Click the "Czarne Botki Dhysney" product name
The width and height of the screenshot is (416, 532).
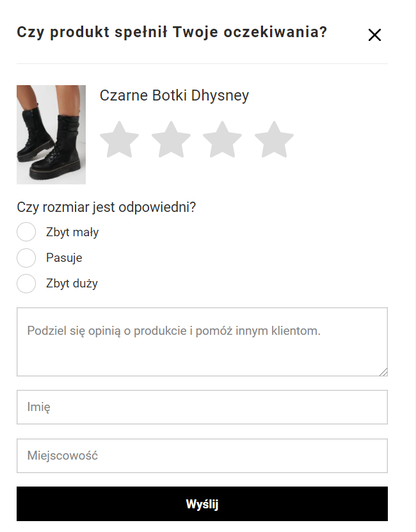pos(174,96)
